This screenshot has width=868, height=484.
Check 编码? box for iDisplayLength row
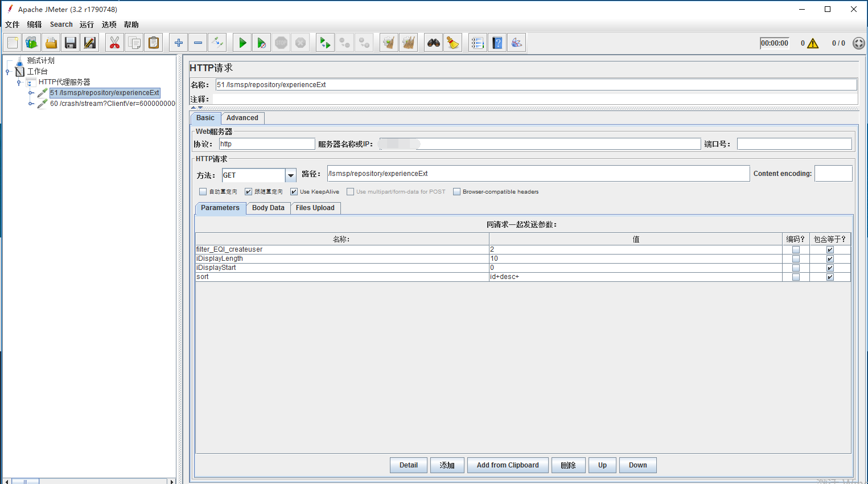(x=796, y=259)
